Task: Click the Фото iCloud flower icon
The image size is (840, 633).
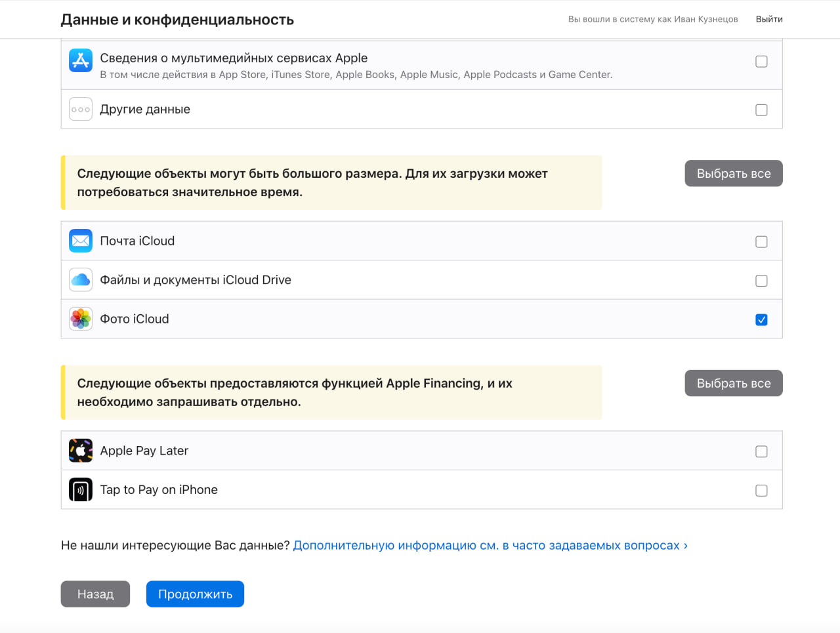Action: [80, 319]
